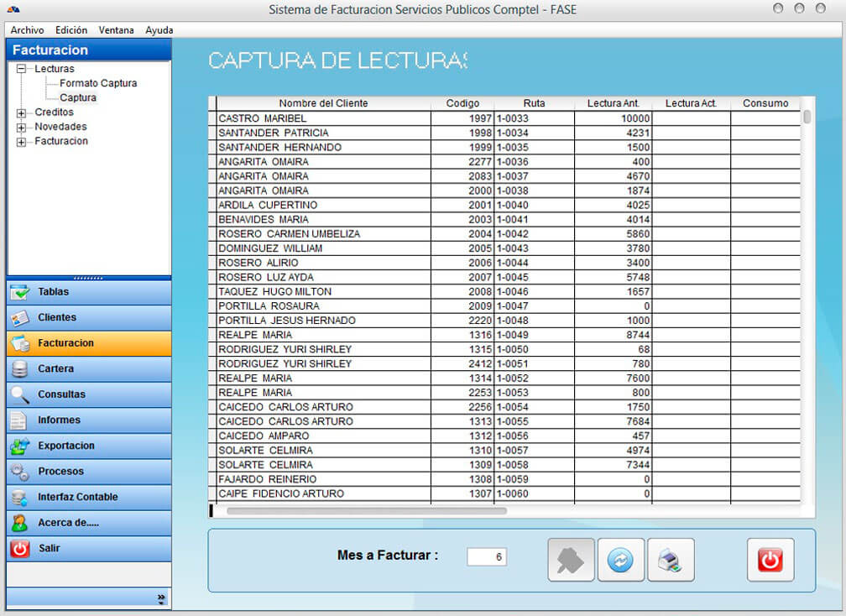The image size is (846, 616).
Task: Click the Clientes sidebar icon
Action: (x=20, y=318)
